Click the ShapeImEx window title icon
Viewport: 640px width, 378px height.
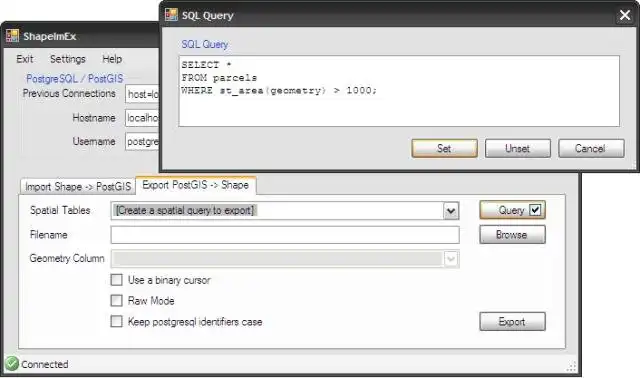13,36
